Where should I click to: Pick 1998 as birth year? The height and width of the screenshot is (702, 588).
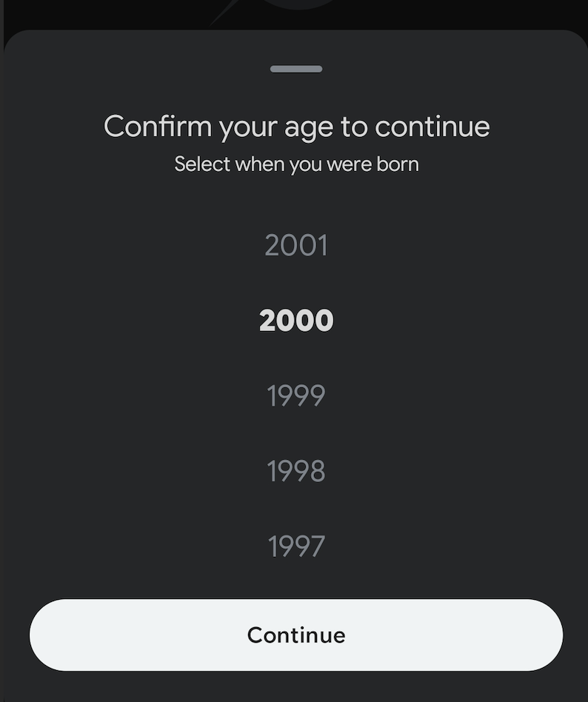click(296, 471)
